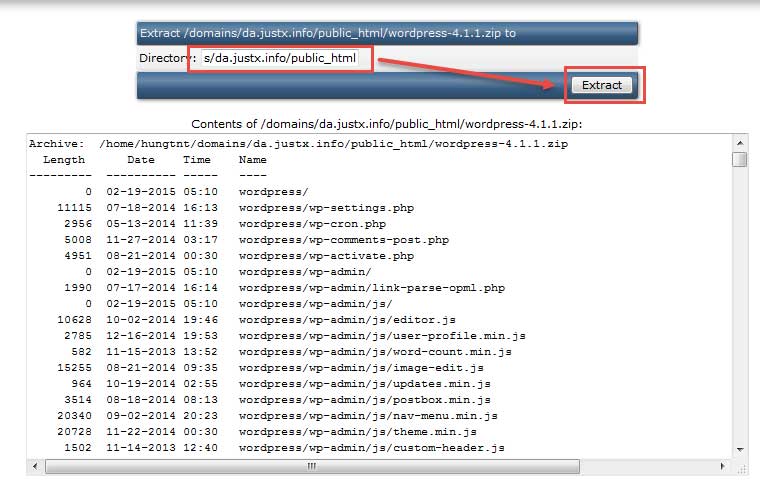Click the 09-02-2014 date value

click(x=141, y=416)
